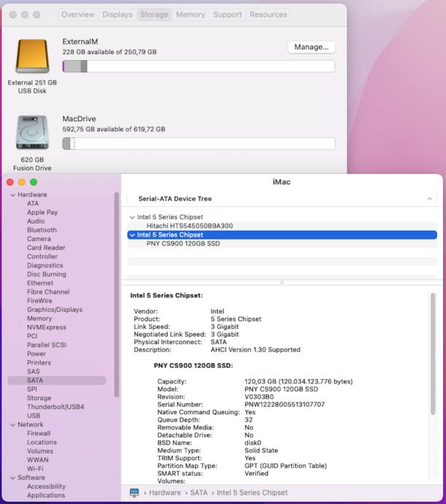The image size is (446, 504).
Task: Switch to the Support tab
Action: coord(227,15)
